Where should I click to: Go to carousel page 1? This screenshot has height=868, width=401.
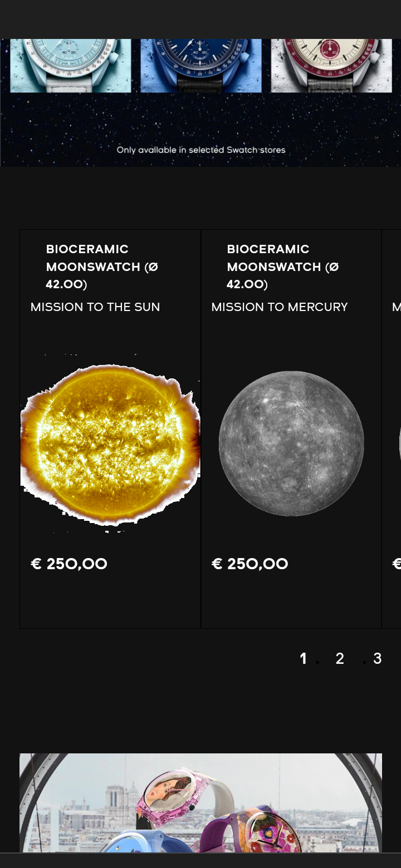click(304, 659)
